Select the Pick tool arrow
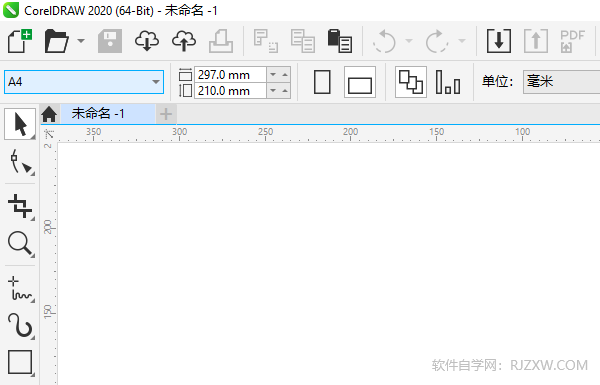This screenshot has height=385, width=600. (20, 124)
